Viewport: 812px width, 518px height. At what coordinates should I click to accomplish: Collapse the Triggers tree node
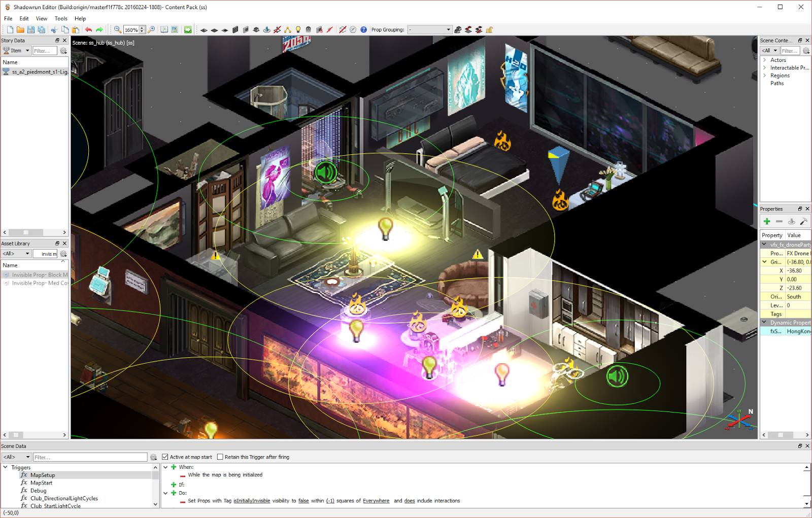6,467
